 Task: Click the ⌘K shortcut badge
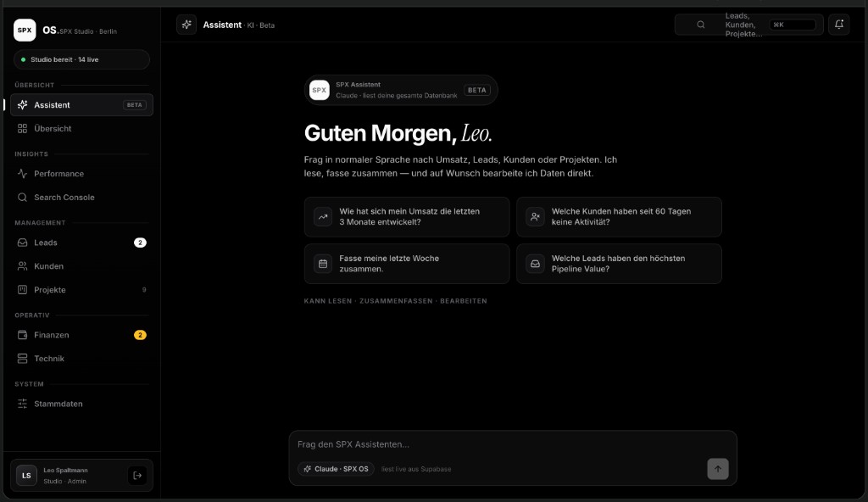[x=793, y=25]
